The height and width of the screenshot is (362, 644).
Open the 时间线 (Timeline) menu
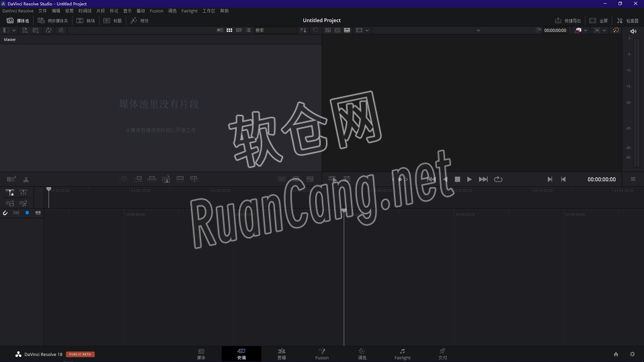click(85, 11)
